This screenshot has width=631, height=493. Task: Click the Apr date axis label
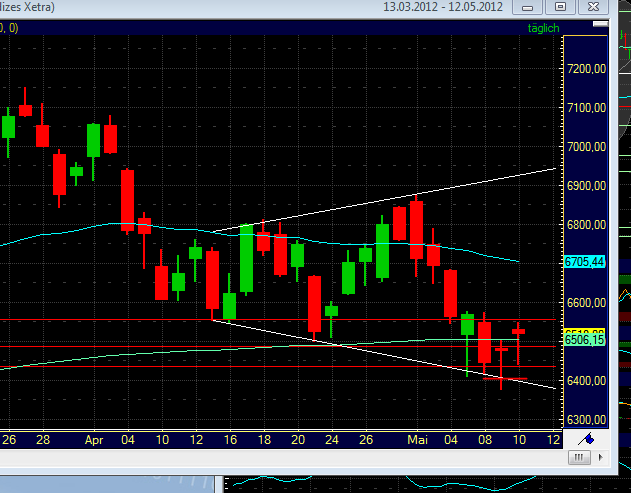coord(94,440)
